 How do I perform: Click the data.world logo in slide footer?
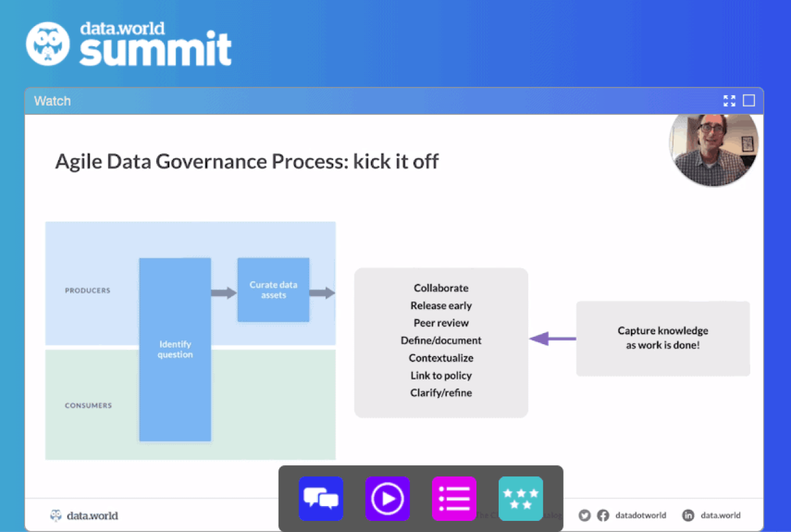[x=84, y=515]
